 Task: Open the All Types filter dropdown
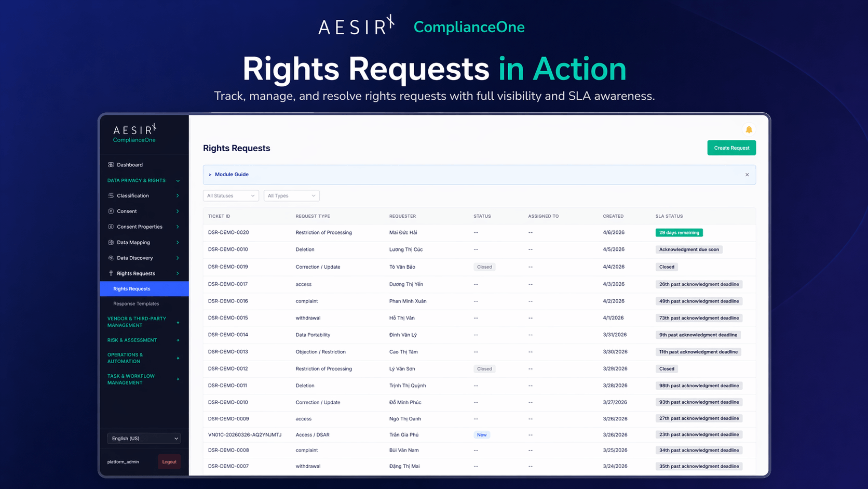[x=291, y=196]
